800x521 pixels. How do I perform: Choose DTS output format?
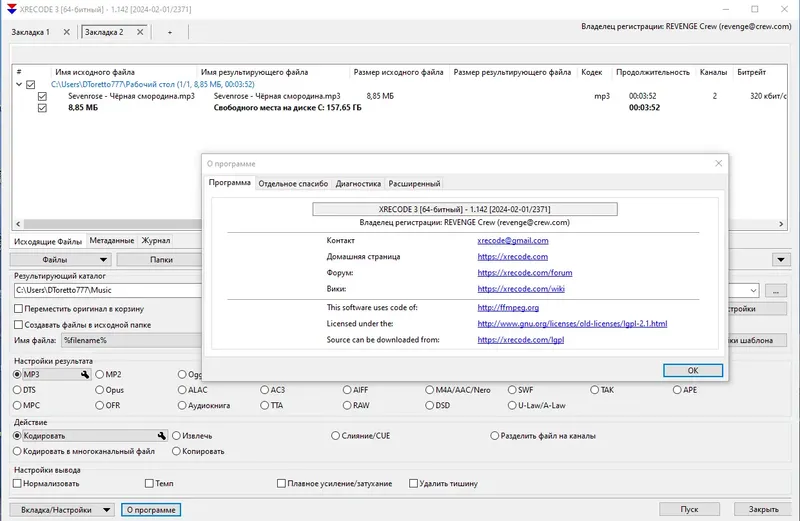[x=17, y=390]
